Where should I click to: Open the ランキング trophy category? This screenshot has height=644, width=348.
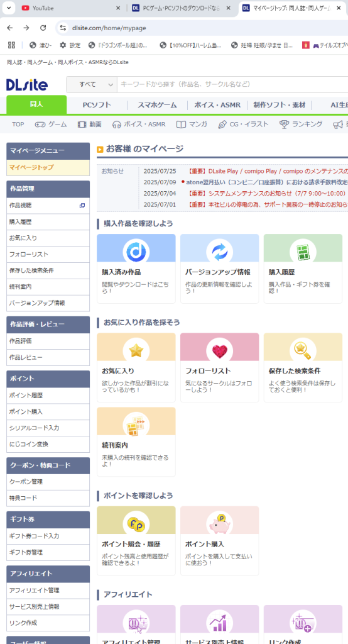[x=301, y=124]
